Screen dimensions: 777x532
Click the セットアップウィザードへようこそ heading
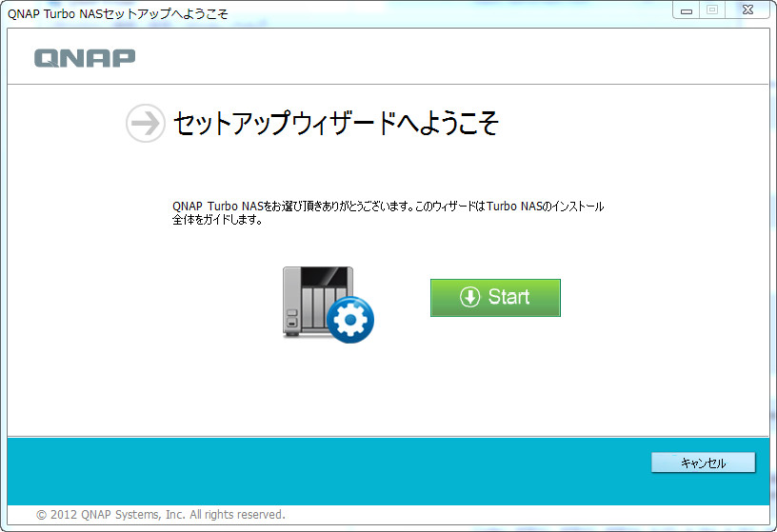(335, 124)
